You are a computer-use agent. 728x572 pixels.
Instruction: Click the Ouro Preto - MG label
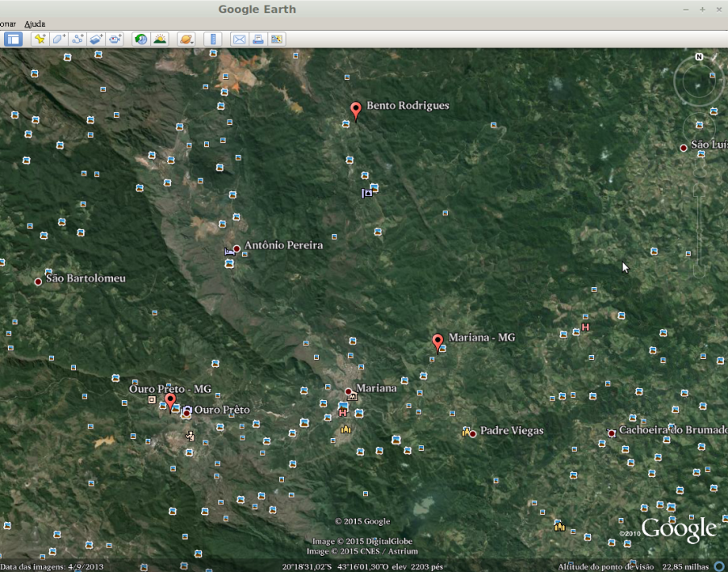click(170, 389)
